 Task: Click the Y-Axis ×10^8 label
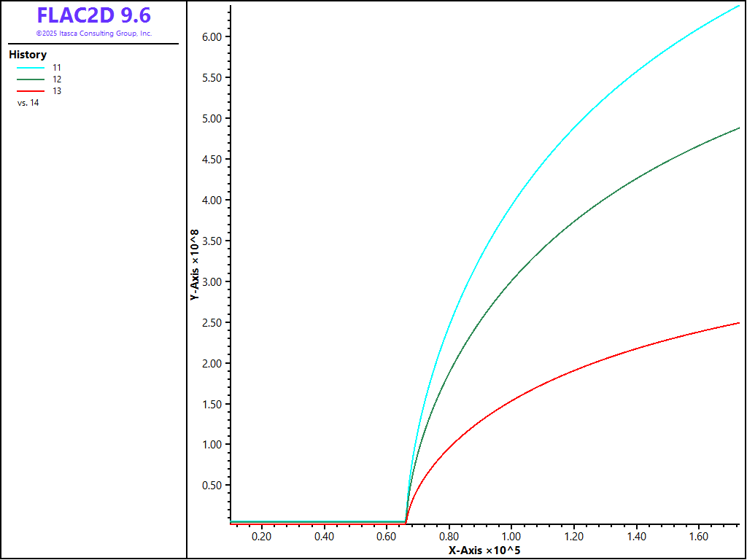pyautogui.click(x=195, y=265)
